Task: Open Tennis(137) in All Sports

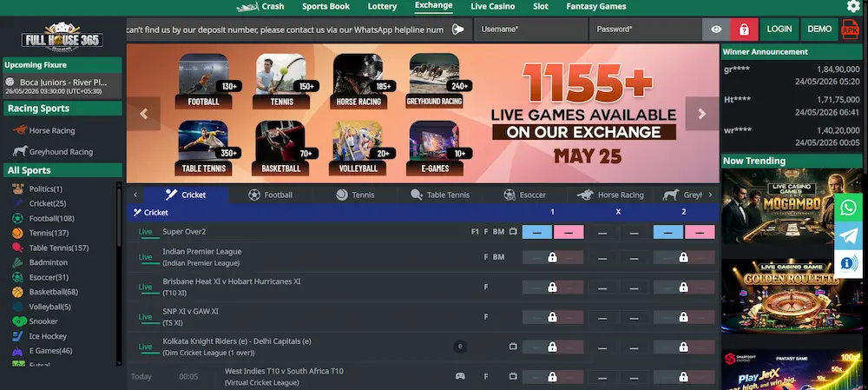Action: pos(41,234)
